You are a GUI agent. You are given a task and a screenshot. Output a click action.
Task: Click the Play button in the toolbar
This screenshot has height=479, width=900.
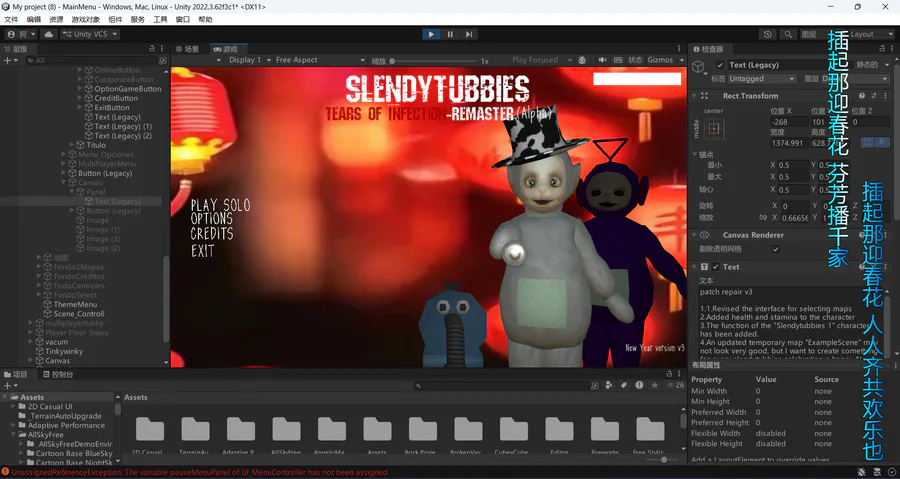[431, 34]
